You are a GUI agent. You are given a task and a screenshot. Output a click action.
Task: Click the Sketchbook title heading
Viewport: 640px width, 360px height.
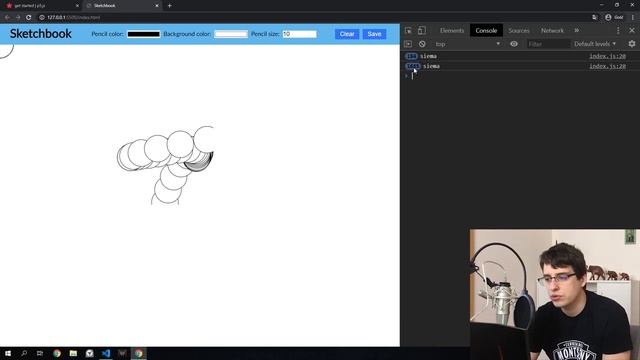pos(40,33)
